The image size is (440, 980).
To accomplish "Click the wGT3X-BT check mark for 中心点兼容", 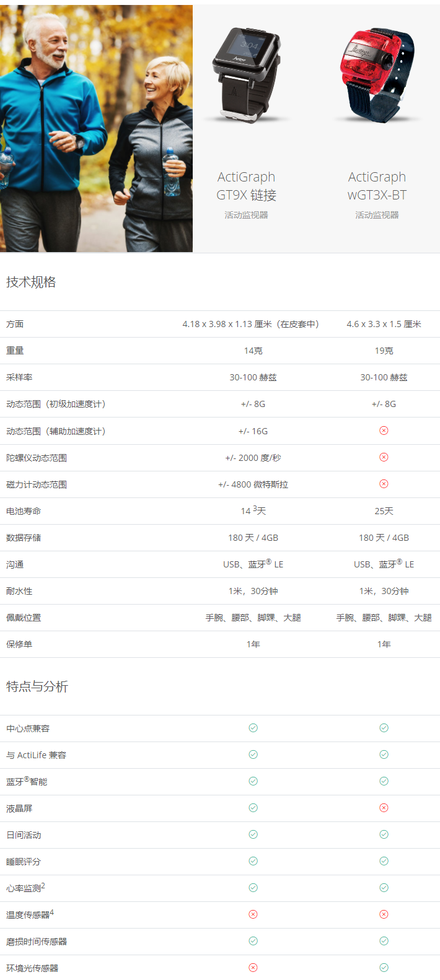I will (x=384, y=728).
